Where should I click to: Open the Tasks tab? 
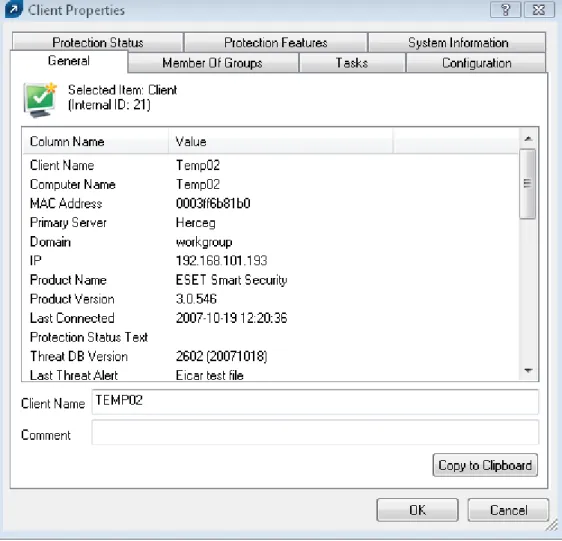pyautogui.click(x=352, y=63)
